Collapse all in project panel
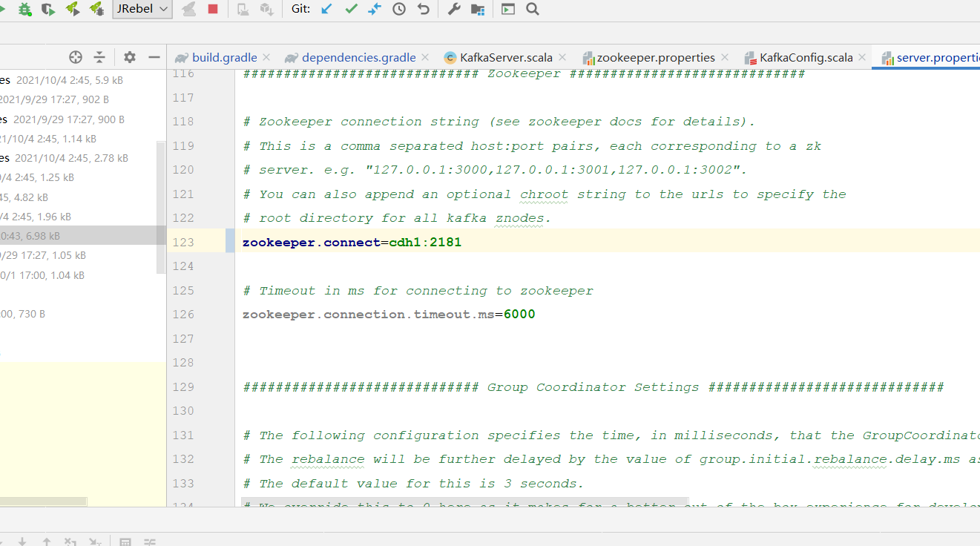The width and height of the screenshot is (980, 546). click(x=99, y=57)
